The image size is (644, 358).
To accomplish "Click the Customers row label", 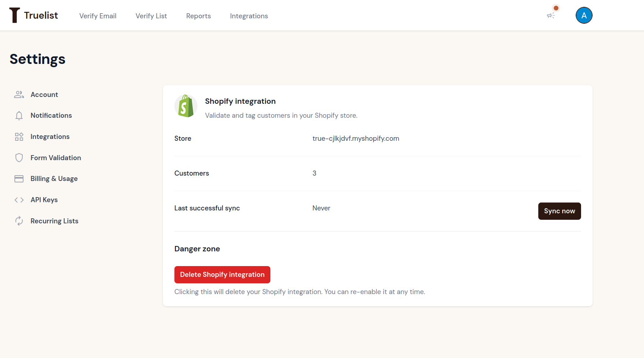I will point(192,173).
